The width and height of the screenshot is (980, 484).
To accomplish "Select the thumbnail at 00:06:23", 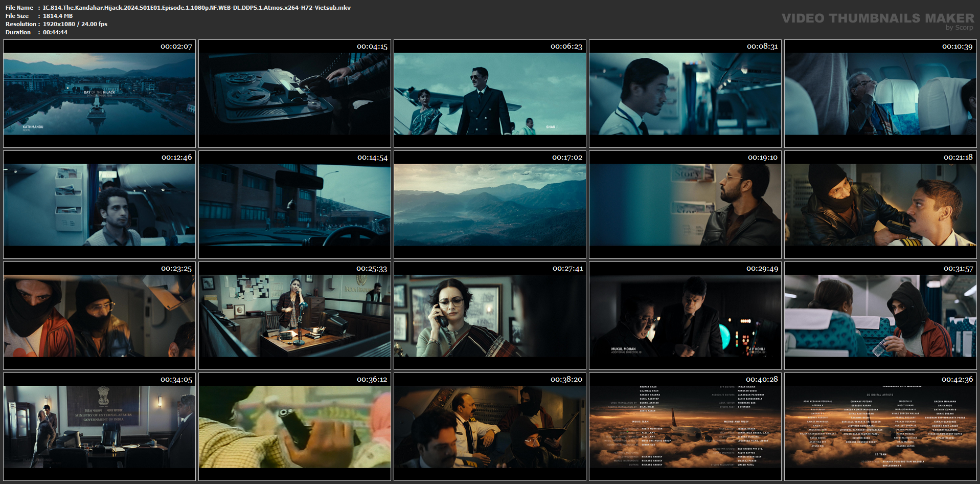I will (490, 94).
